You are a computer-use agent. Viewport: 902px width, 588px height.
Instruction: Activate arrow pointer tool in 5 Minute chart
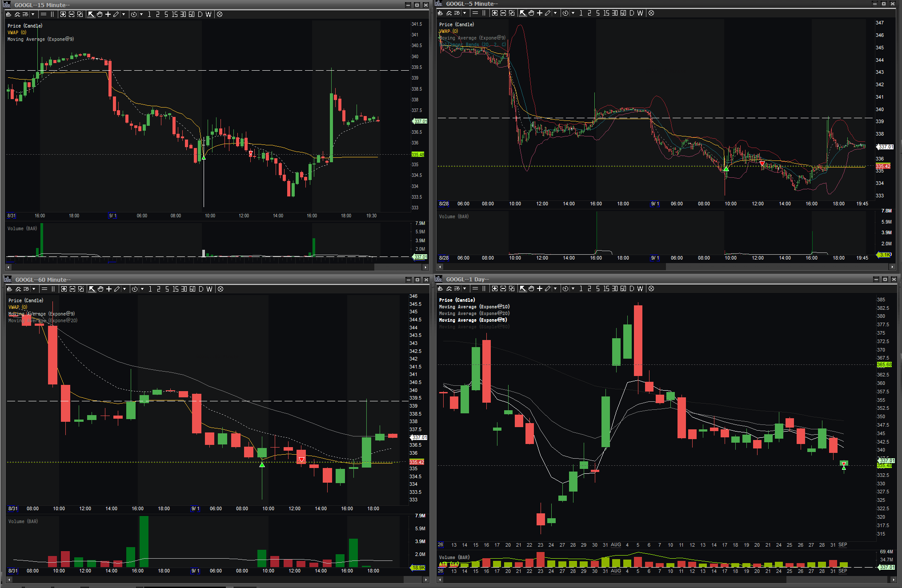[523, 13]
